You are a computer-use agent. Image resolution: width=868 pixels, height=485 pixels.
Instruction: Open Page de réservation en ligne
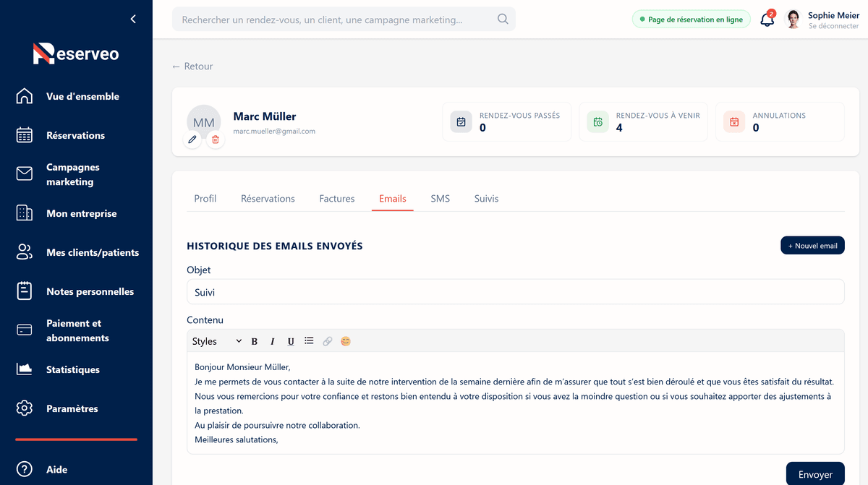(x=691, y=20)
